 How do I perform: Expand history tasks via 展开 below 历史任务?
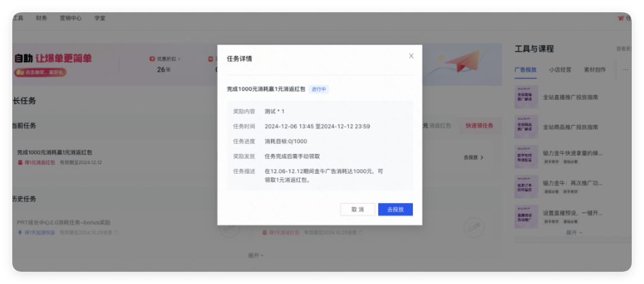click(256, 255)
